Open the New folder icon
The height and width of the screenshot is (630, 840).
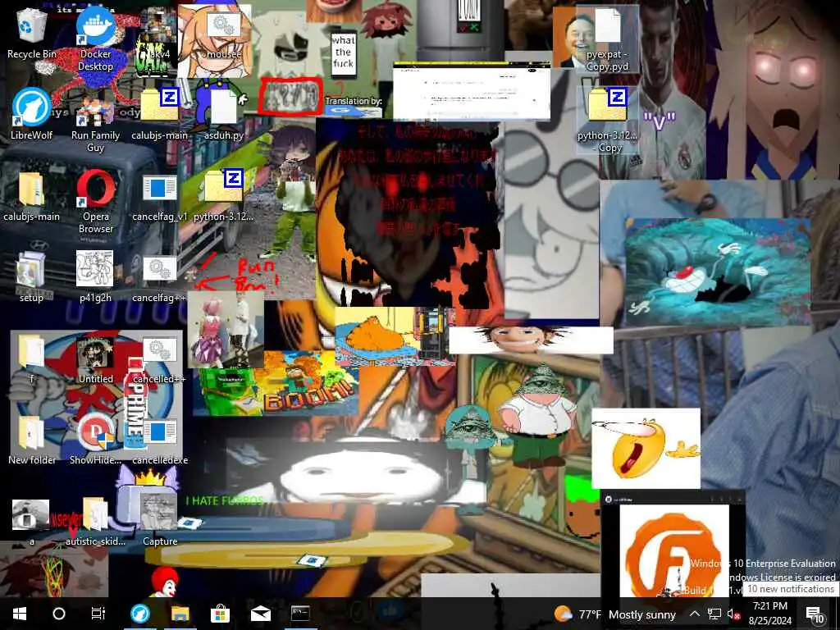point(32,440)
